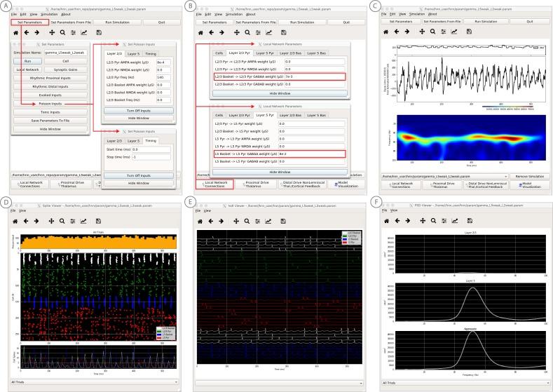Click the Pan tool in panel A toolbar
This screenshot has width=553, height=392.
(52, 32)
